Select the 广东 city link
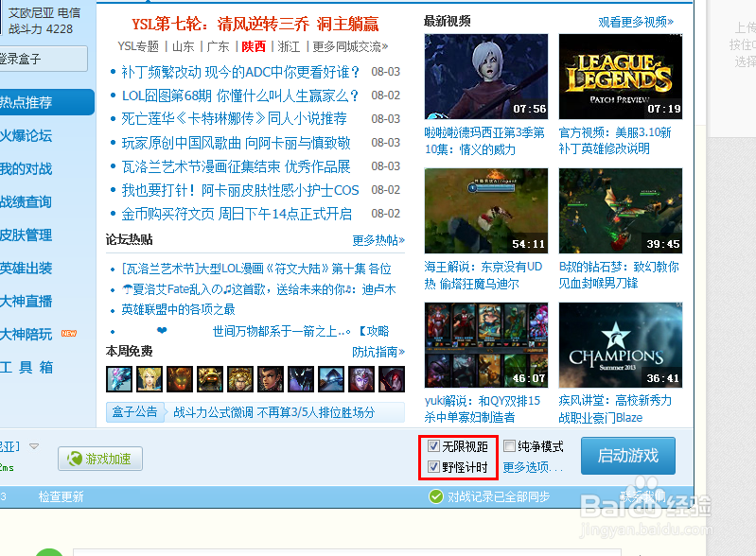Viewport: 756px width, 556px height. [218, 46]
